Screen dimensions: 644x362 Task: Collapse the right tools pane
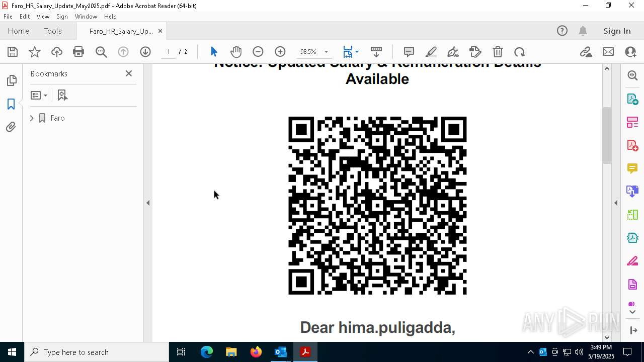point(616,203)
